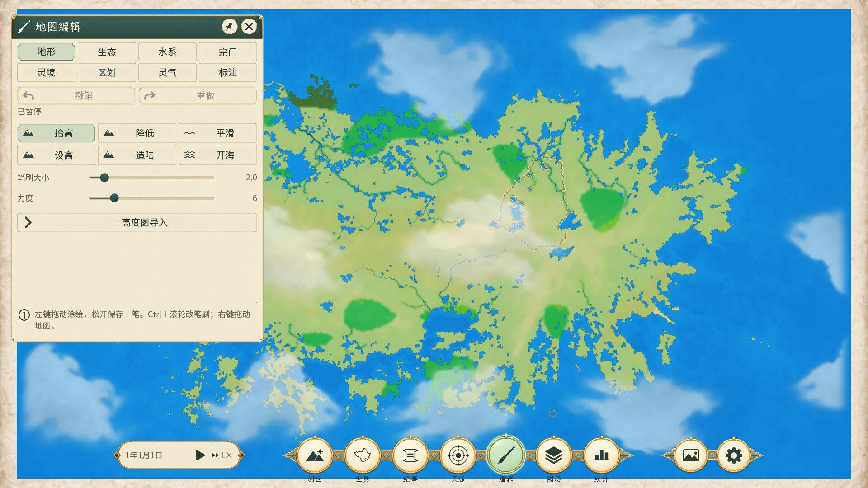The image size is (868, 488).
Task: Select the 抬高 raise terrain tool
Action: click(x=56, y=133)
